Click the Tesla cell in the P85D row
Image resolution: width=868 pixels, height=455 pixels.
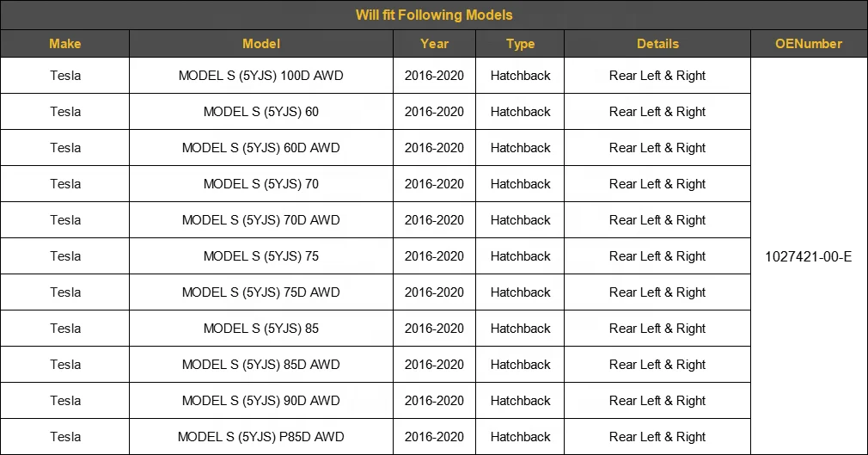point(65,437)
